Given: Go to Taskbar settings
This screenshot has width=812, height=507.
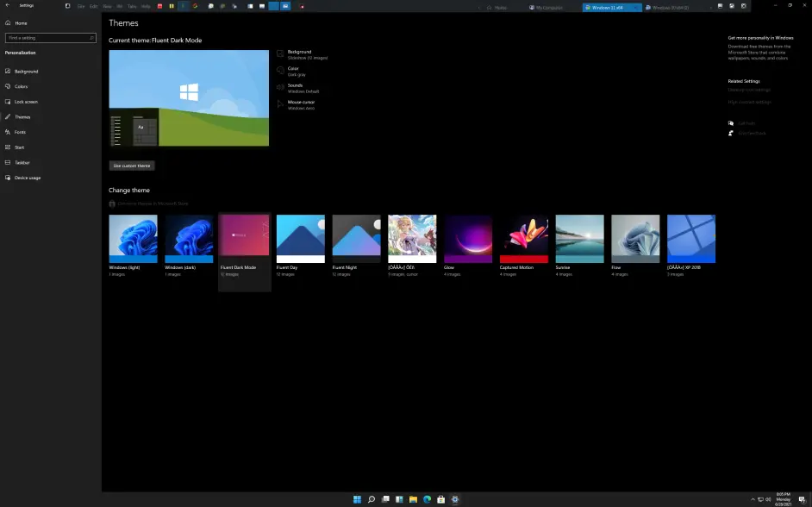Looking at the screenshot, I should [17, 163].
